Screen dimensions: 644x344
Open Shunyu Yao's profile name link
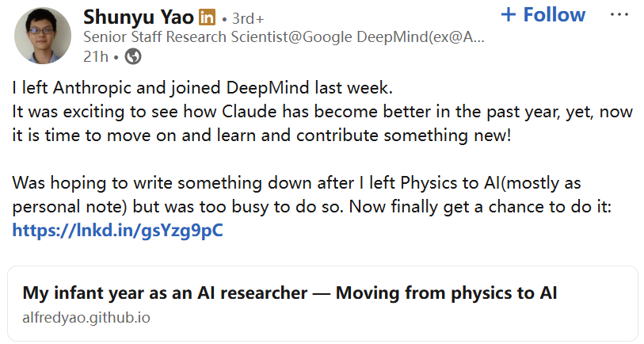(x=139, y=17)
